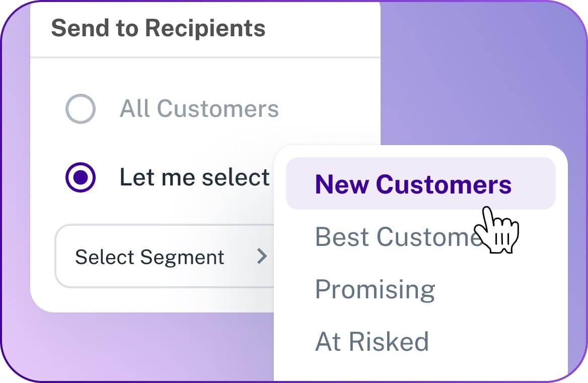Click the empty grey radio circle icon

click(x=81, y=109)
